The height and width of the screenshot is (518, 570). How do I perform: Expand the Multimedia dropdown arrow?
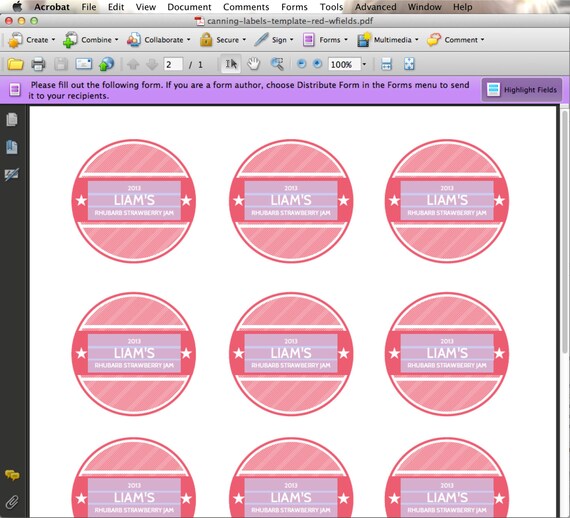coord(417,40)
